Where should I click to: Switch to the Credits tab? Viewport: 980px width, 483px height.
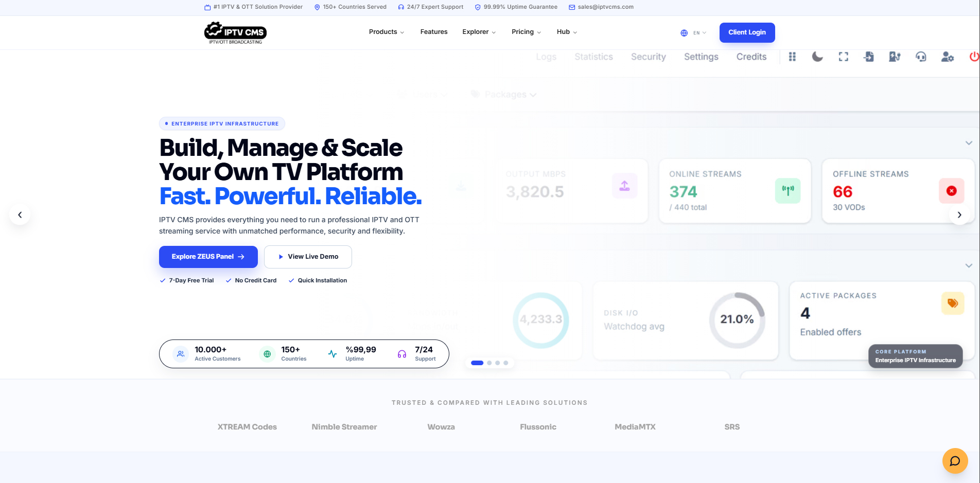coord(751,57)
